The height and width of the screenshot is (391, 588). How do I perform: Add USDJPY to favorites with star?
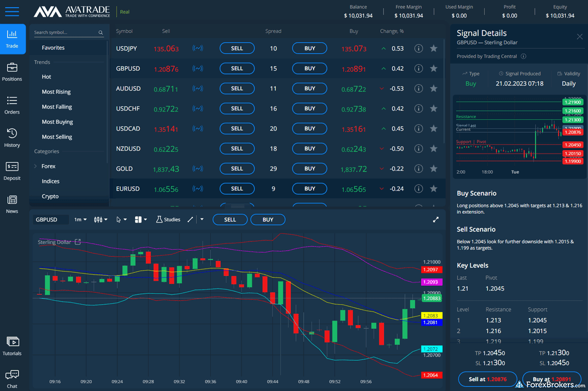[x=434, y=48]
